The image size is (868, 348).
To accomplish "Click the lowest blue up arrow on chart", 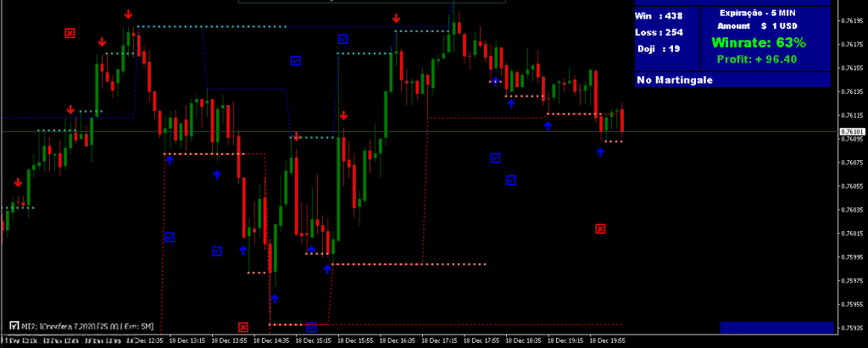I will pyautogui.click(x=275, y=298).
